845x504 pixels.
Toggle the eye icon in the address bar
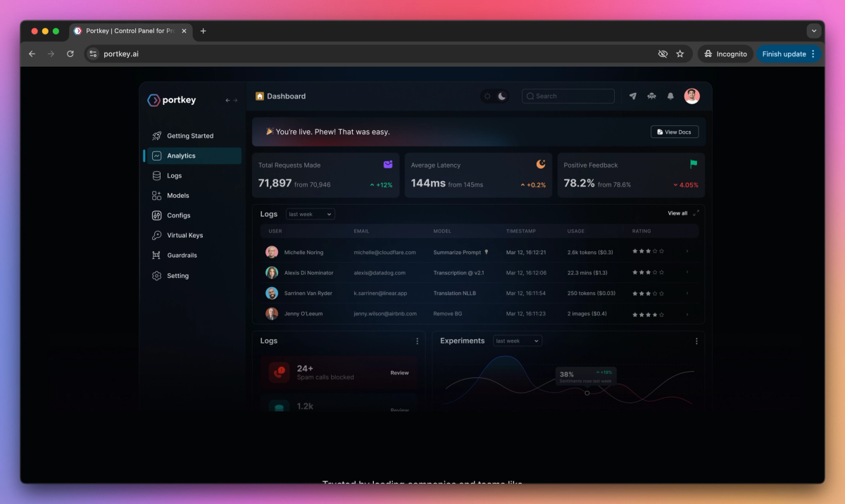(663, 53)
